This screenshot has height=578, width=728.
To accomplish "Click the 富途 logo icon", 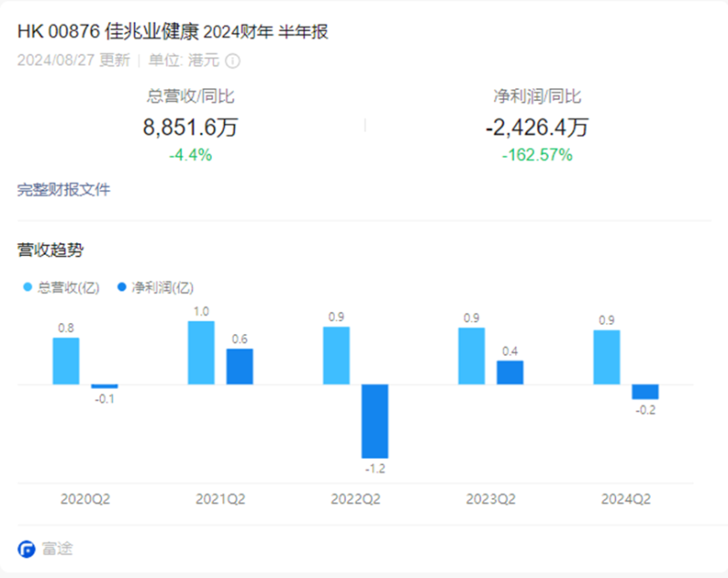I will click(26, 549).
